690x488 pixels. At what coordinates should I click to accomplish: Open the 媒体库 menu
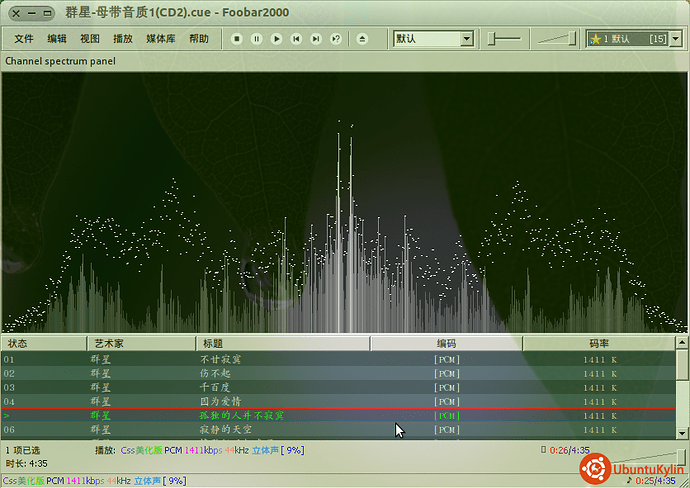click(x=161, y=39)
